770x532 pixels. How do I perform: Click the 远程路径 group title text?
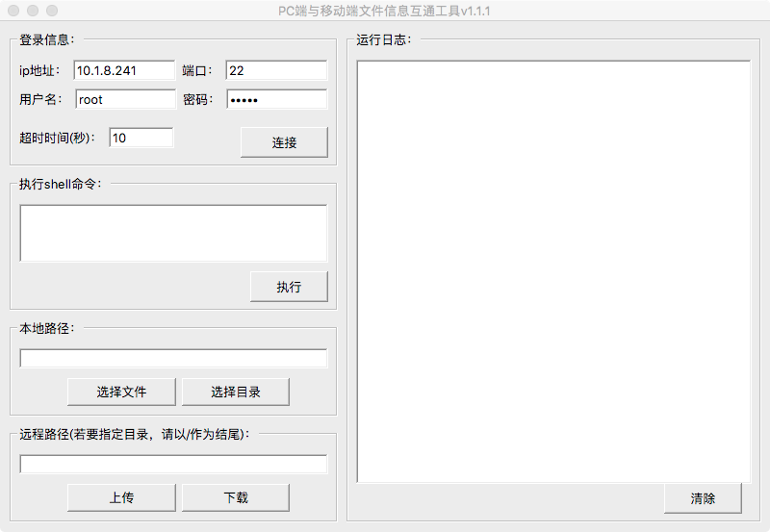[135, 434]
